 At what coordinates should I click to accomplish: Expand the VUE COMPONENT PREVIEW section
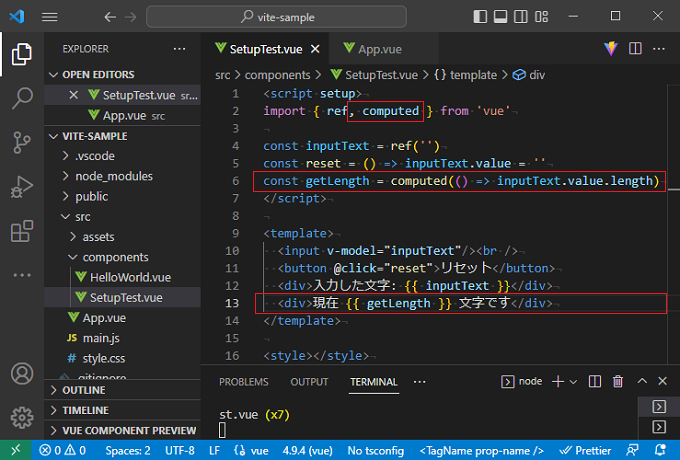[122, 431]
